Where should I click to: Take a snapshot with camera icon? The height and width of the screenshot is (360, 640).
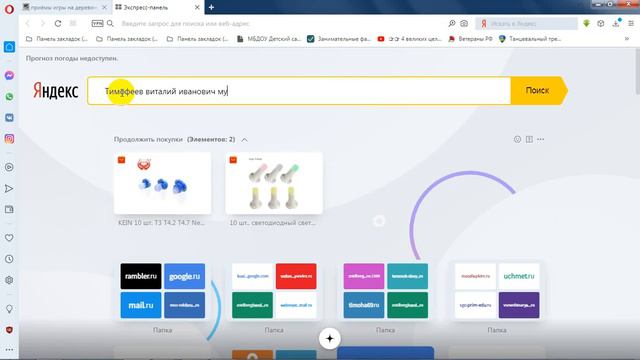(464, 24)
